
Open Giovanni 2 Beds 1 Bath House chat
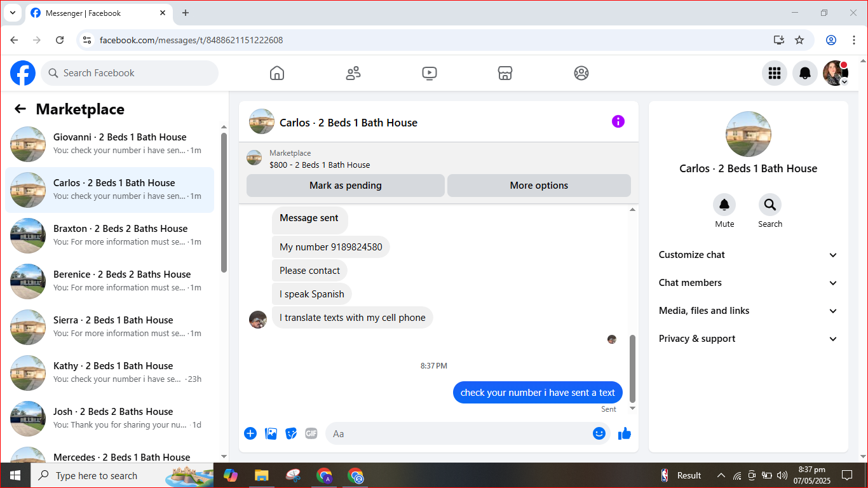[109, 144]
